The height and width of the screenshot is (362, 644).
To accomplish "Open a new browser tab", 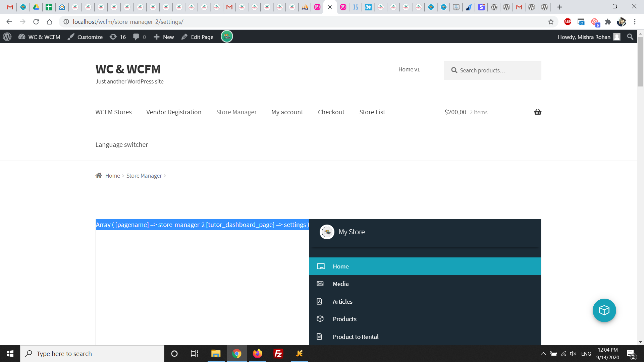I will coord(559,7).
